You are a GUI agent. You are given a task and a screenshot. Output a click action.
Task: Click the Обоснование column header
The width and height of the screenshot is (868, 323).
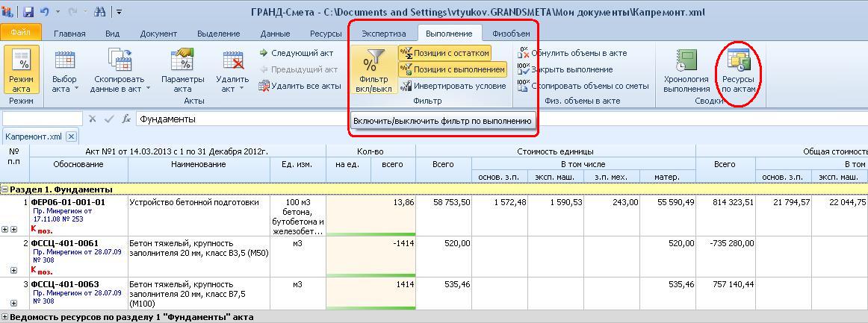78,170
